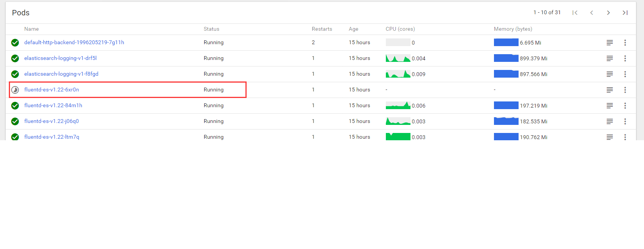Click green status check for fluentd-es-v1.22-ltm7q

[x=15, y=137]
